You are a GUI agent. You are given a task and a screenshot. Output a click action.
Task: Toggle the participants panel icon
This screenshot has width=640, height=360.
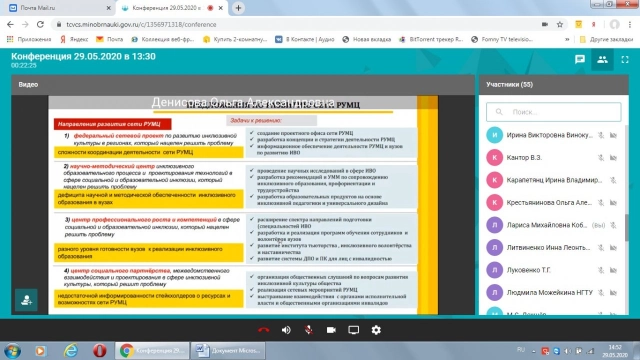(x=602, y=60)
